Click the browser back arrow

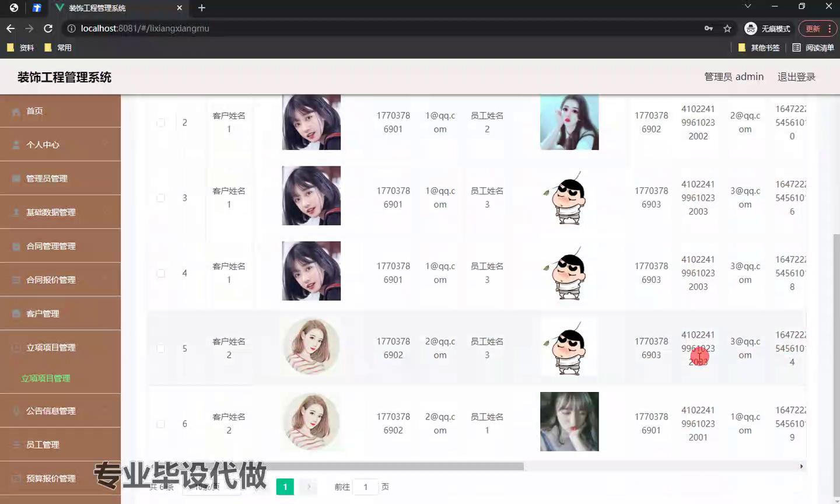[10, 29]
